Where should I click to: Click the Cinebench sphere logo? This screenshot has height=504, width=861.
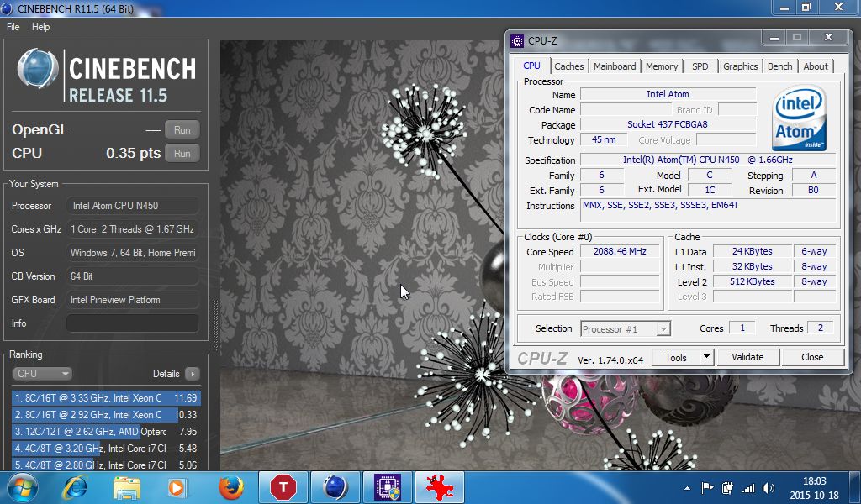pos(38,70)
